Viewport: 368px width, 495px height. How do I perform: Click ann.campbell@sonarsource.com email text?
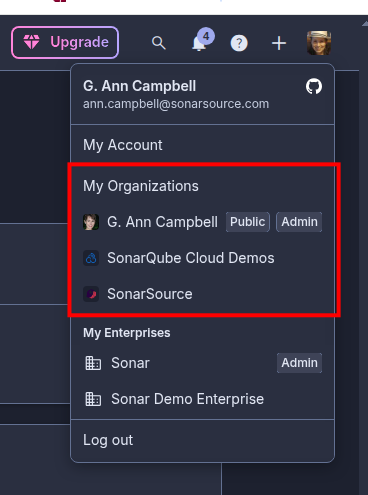(x=176, y=104)
